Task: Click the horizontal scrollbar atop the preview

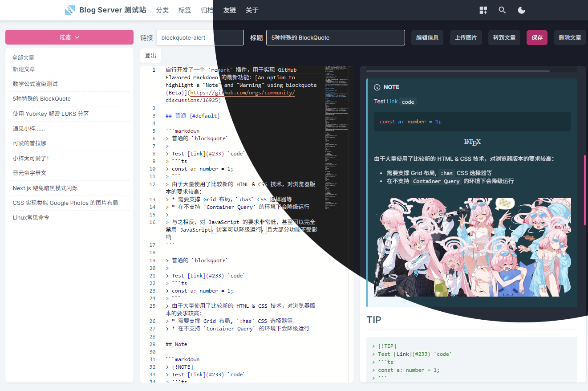Action: [458, 70]
